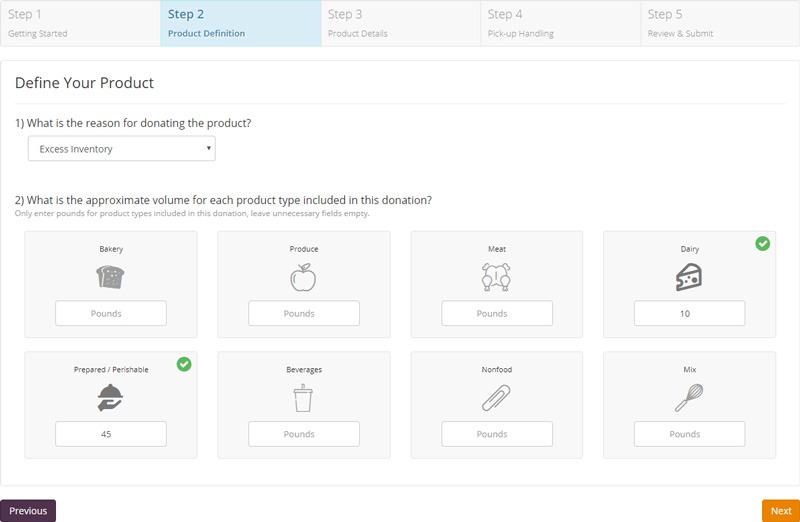
Task: Click the orange Next button
Action: tap(780, 511)
